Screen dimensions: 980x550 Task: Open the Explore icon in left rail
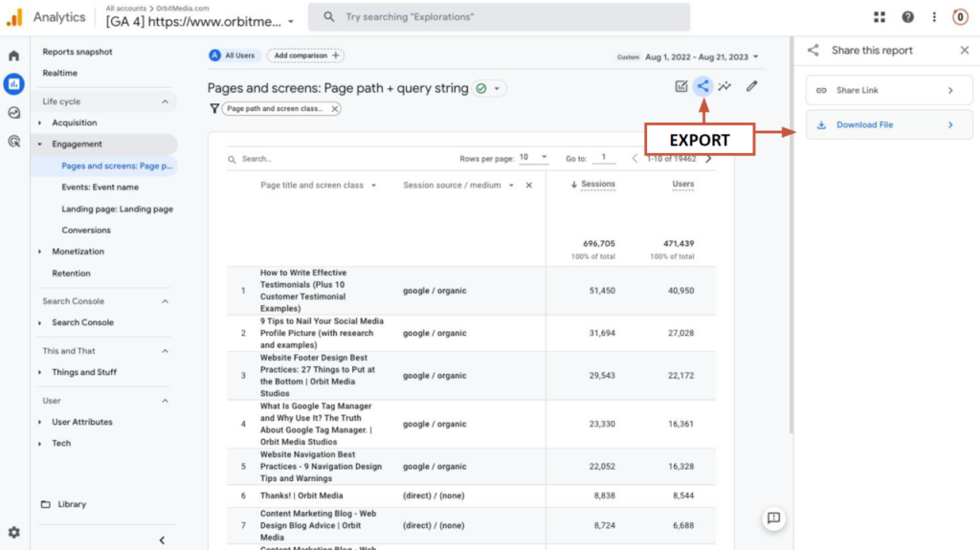pos(13,113)
